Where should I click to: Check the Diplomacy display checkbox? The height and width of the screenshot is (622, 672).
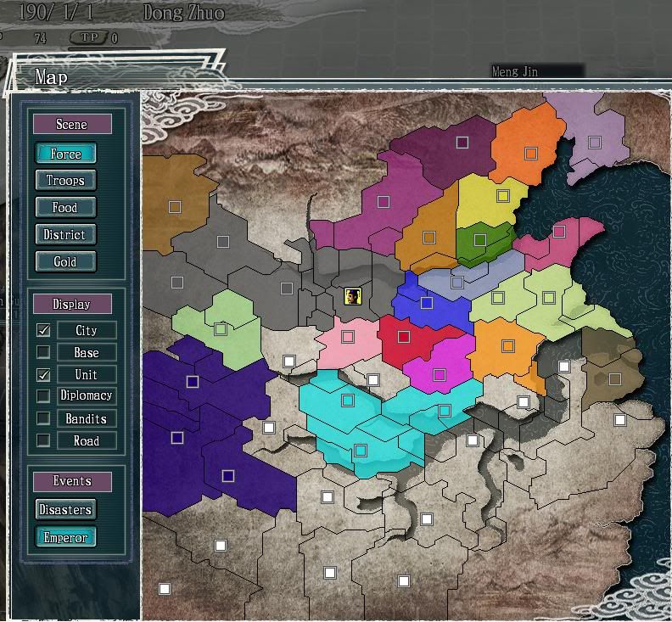(43, 395)
